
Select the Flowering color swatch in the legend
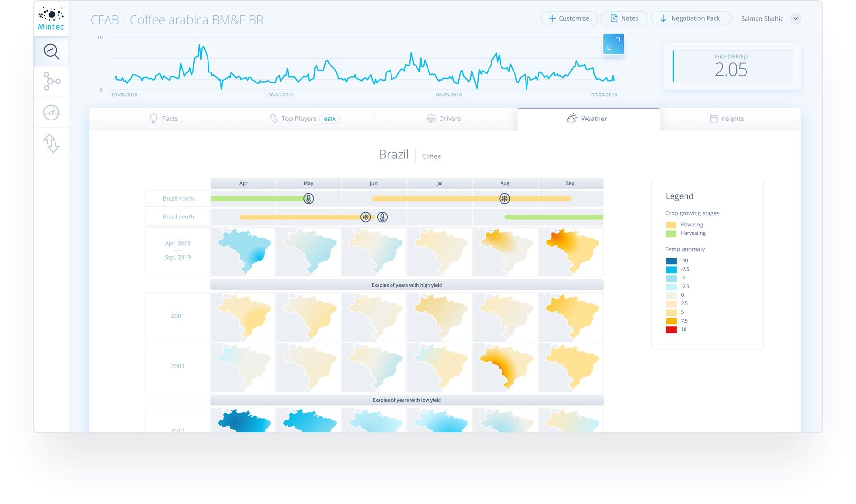(671, 224)
